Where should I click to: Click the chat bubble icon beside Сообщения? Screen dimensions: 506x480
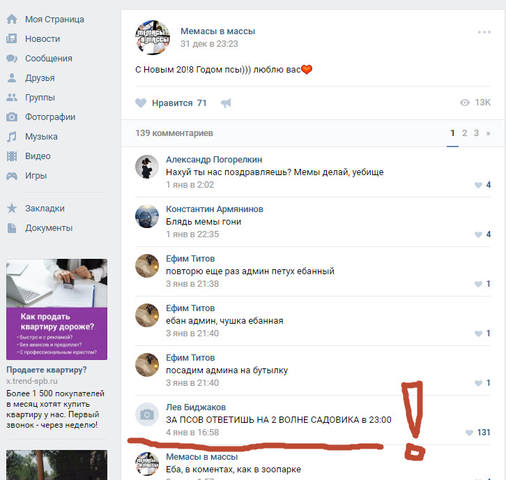click(x=12, y=58)
